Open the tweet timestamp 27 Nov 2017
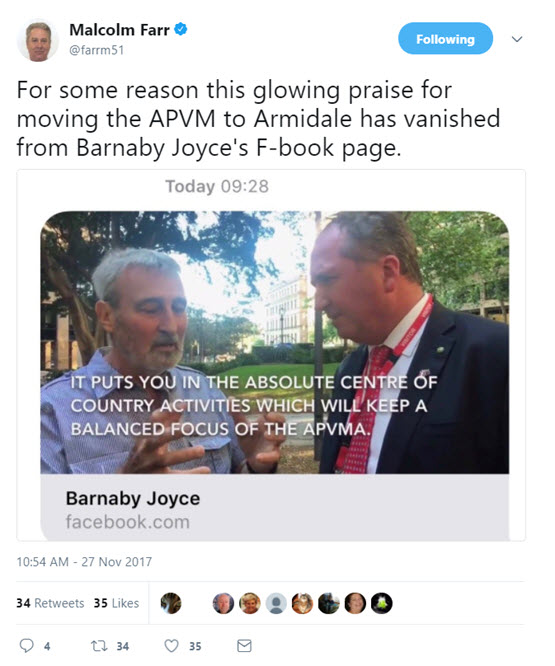 (84, 562)
